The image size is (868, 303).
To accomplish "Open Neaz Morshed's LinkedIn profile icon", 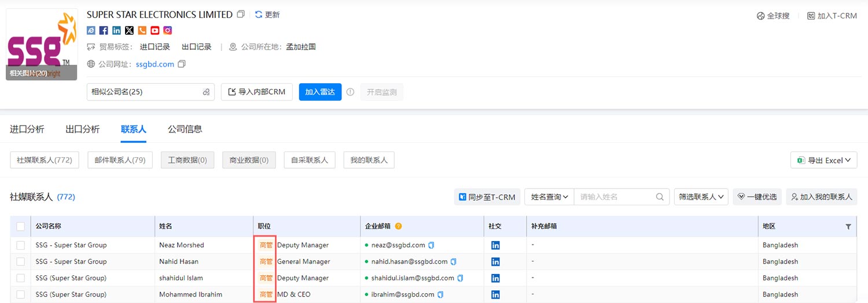I will tap(495, 245).
